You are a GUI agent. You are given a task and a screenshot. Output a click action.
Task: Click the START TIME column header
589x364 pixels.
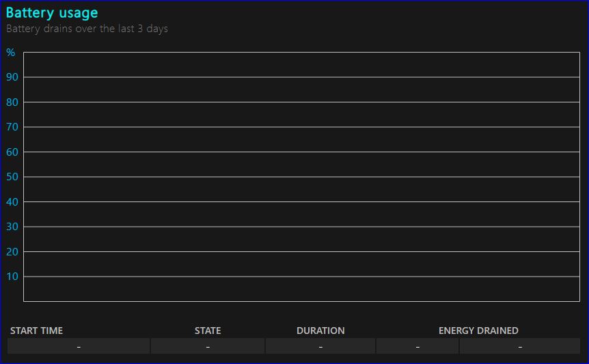click(x=36, y=331)
